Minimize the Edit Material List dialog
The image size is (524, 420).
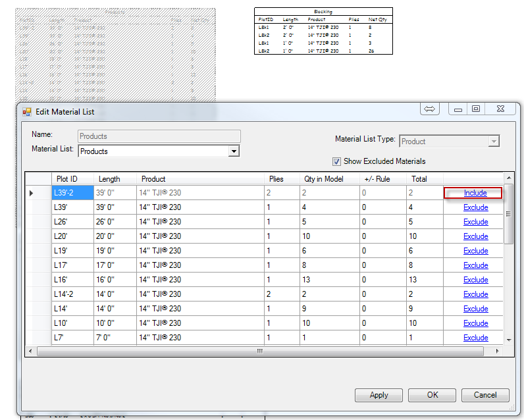point(458,109)
